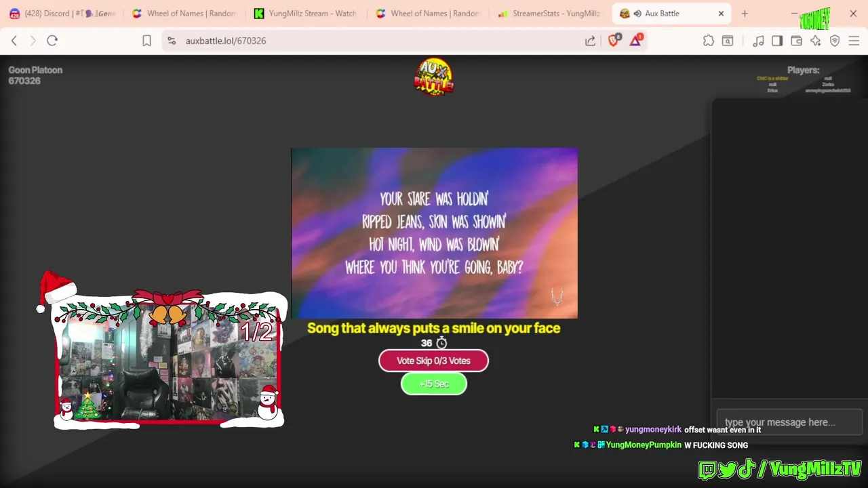
Task: Click the song lyric video thumbnail
Action: [434, 233]
